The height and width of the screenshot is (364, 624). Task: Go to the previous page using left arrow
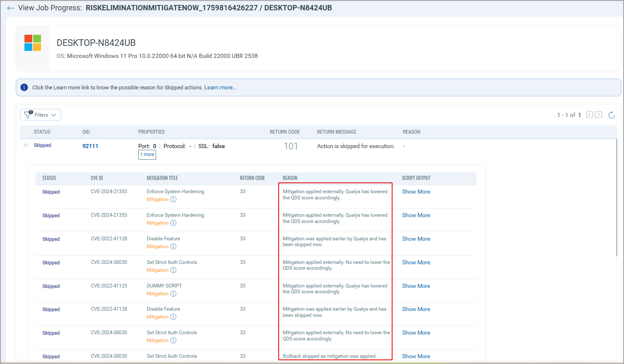(x=590, y=115)
